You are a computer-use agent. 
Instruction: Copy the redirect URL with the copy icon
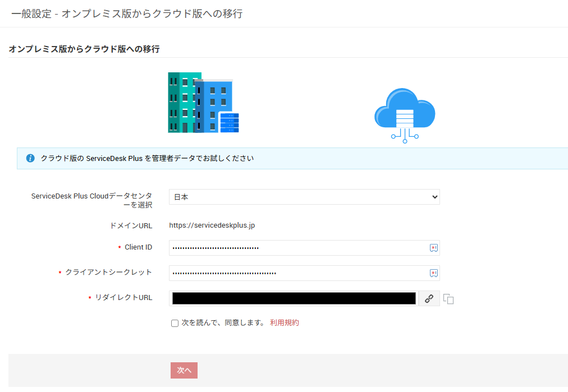(x=448, y=299)
